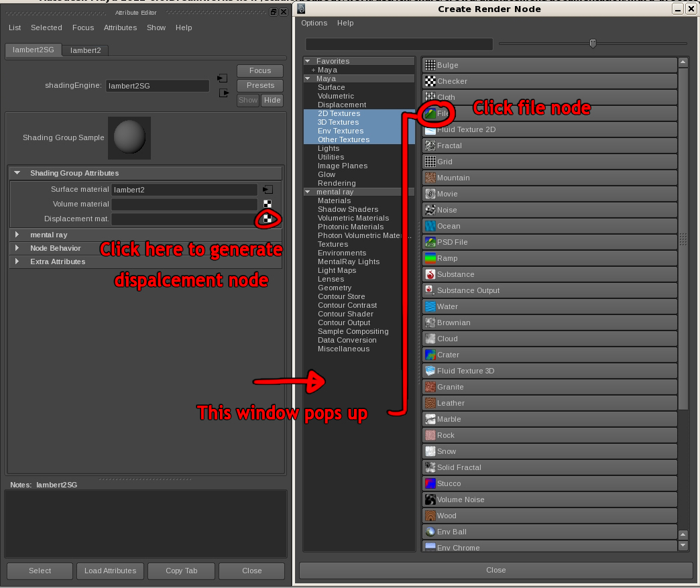
Task: Click the shadingEngine name field
Action: pos(158,86)
